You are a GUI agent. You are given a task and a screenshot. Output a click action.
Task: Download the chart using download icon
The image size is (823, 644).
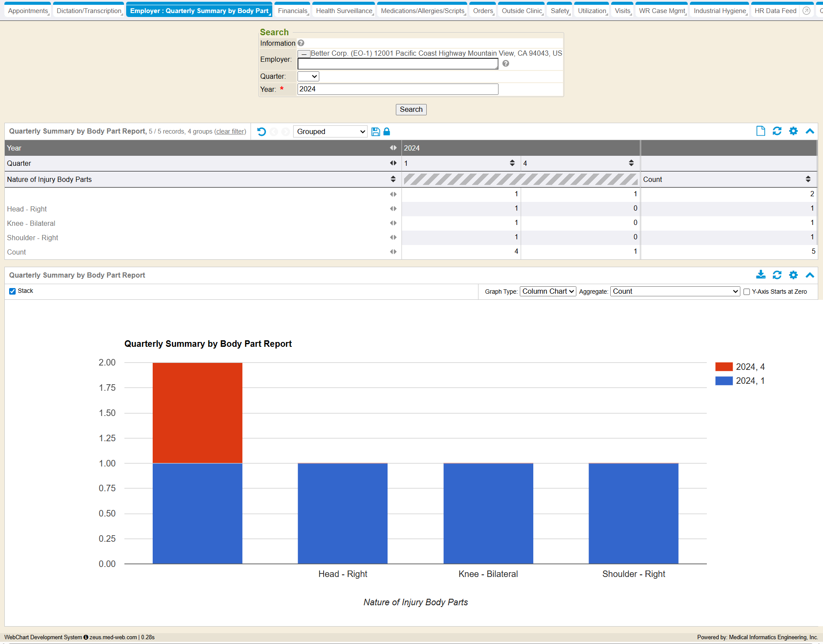(760, 275)
